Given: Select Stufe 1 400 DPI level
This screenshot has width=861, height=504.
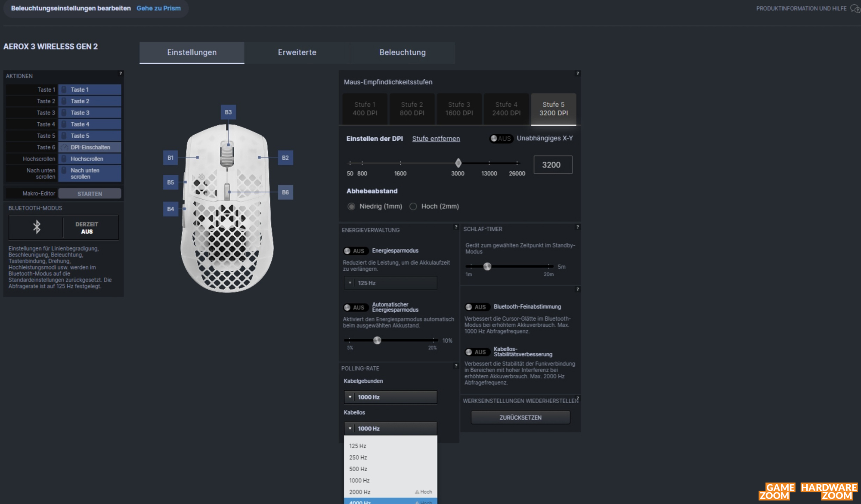Looking at the screenshot, I should tap(365, 109).
